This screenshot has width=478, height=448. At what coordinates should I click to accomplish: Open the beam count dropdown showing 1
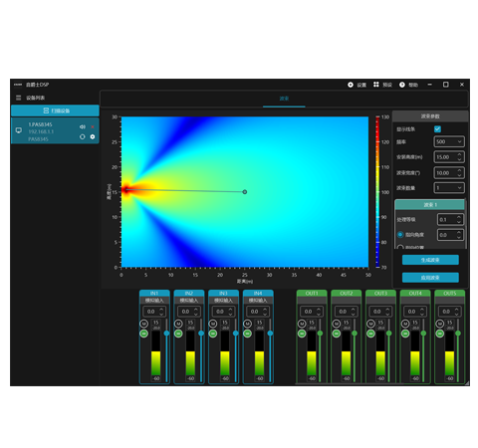pyautogui.click(x=449, y=188)
